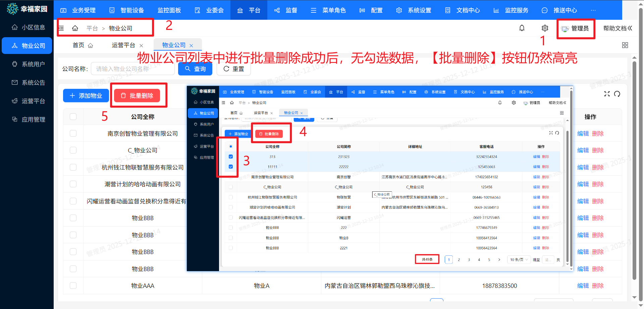Expand the top menu overflow ellipsis
The width and height of the screenshot is (644, 309).
click(593, 10)
